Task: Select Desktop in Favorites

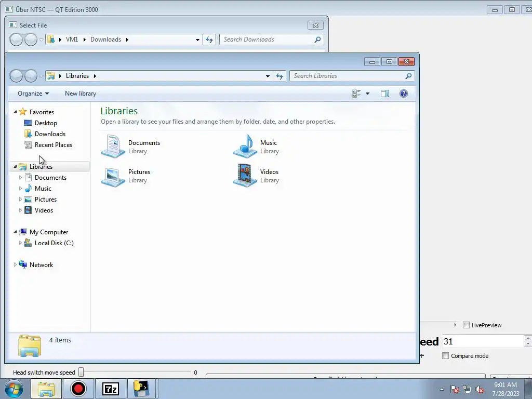Action: click(46, 123)
